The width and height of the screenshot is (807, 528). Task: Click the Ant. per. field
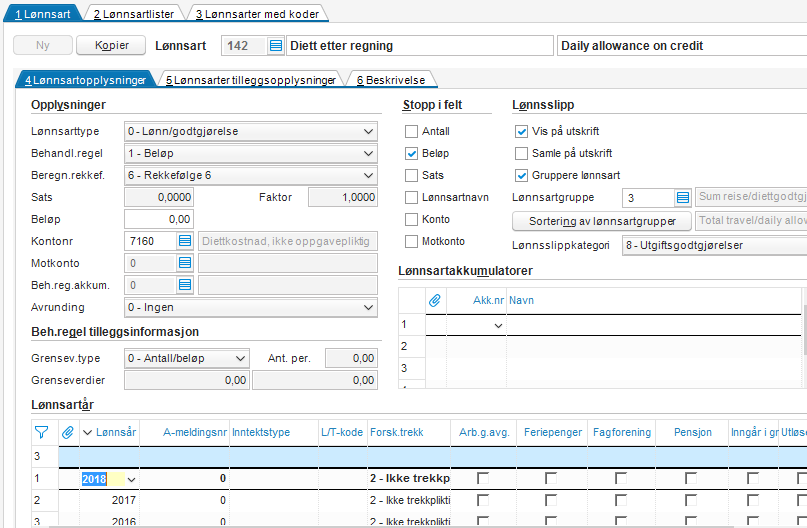[x=351, y=358]
